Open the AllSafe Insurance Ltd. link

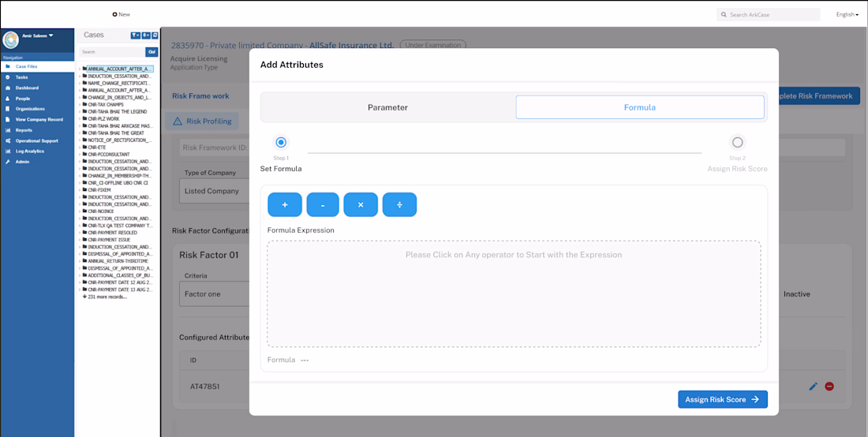click(351, 45)
